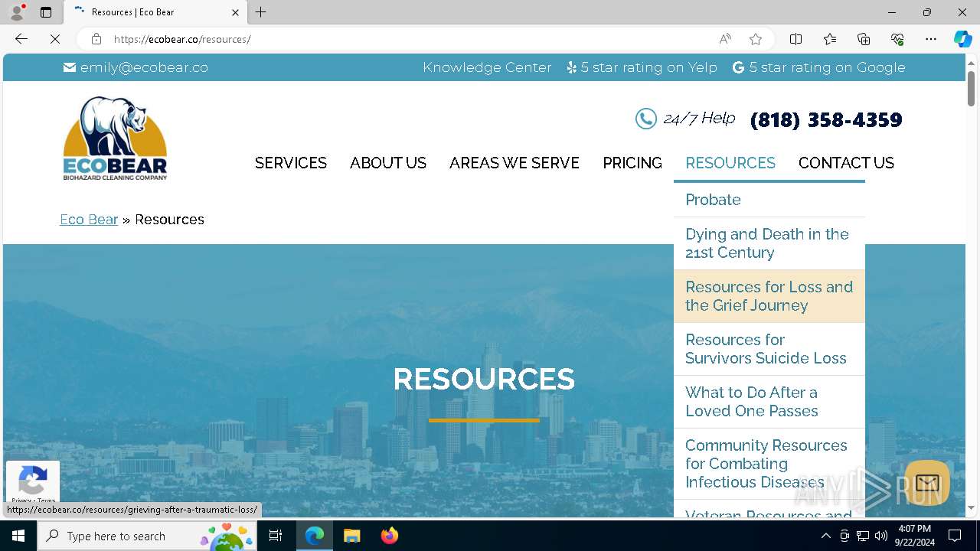Select What to Do After a Loved One Passes
980x551 pixels.
pos(769,402)
